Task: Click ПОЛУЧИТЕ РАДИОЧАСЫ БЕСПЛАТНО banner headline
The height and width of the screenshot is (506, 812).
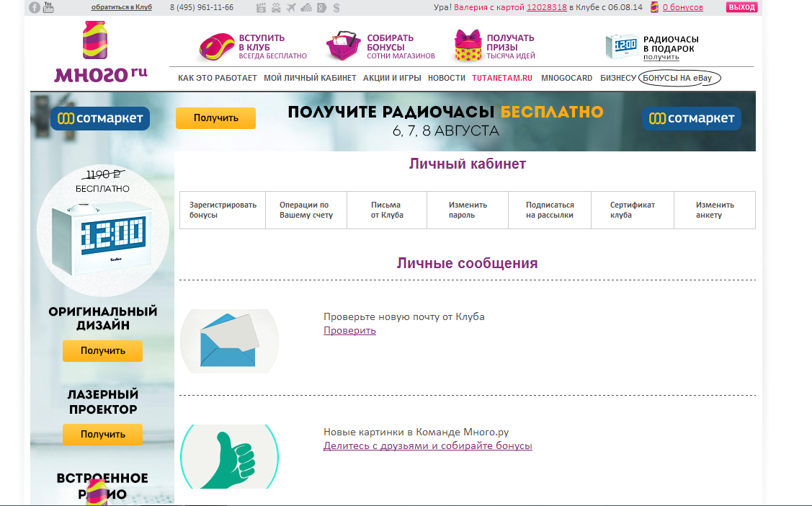Action: tap(445, 112)
